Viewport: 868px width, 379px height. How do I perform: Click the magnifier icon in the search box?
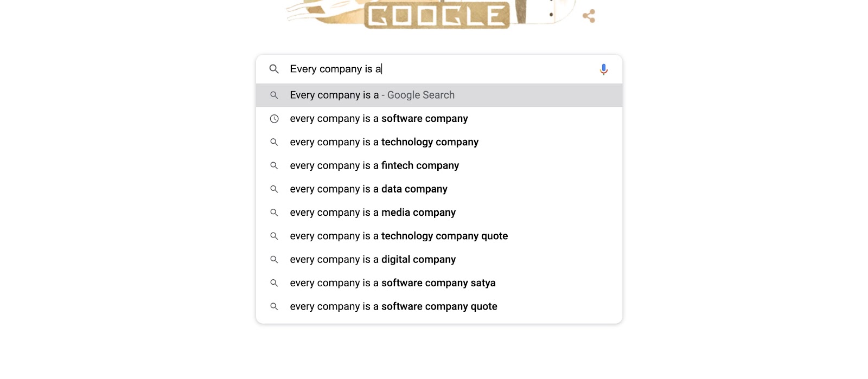[x=274, y=69]
